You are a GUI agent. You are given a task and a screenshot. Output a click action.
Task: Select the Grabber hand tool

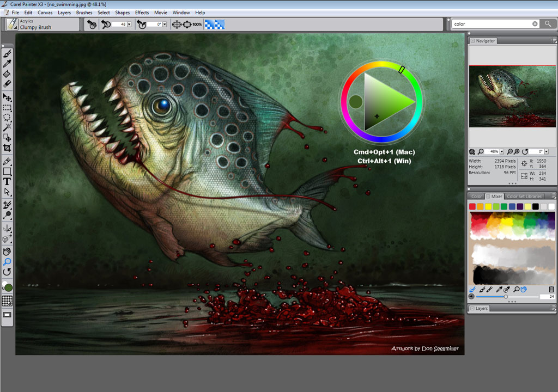coord(7,251)
